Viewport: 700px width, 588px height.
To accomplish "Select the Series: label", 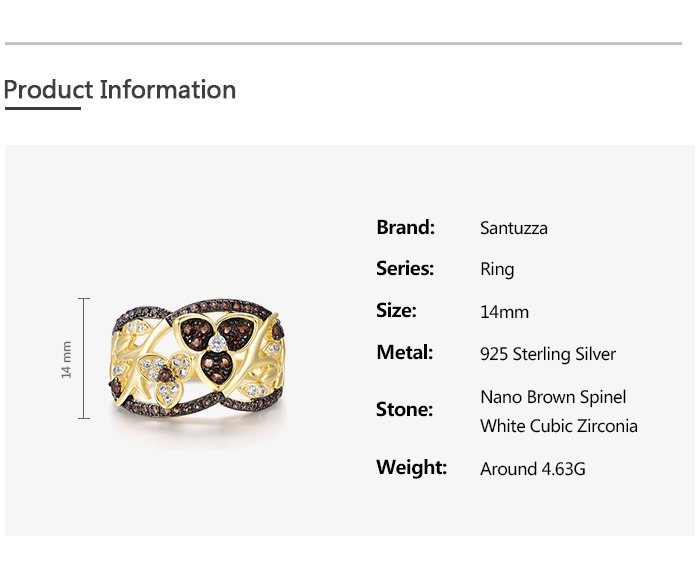I will tap(405, 268).
